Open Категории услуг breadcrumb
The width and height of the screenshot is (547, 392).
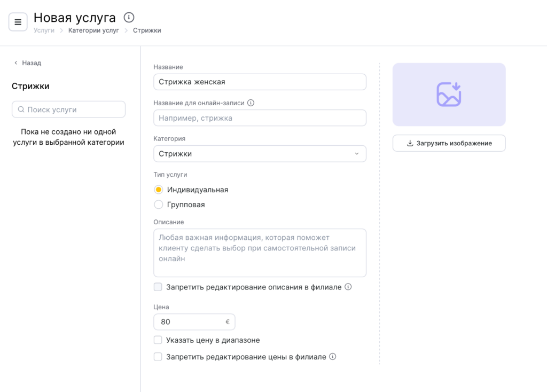(x=93, y=30)
